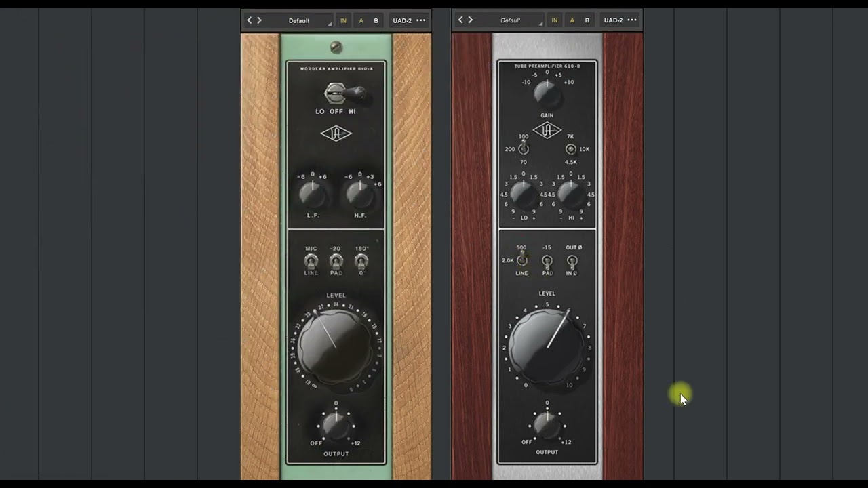Click the GAIN knob on 610-B
The height and width of the screenshot is (488, 868).
[x=547, y=94]
